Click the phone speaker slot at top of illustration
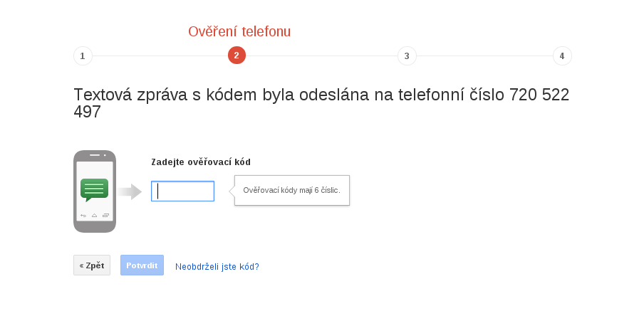644x316 pixels. coord(95,155)
